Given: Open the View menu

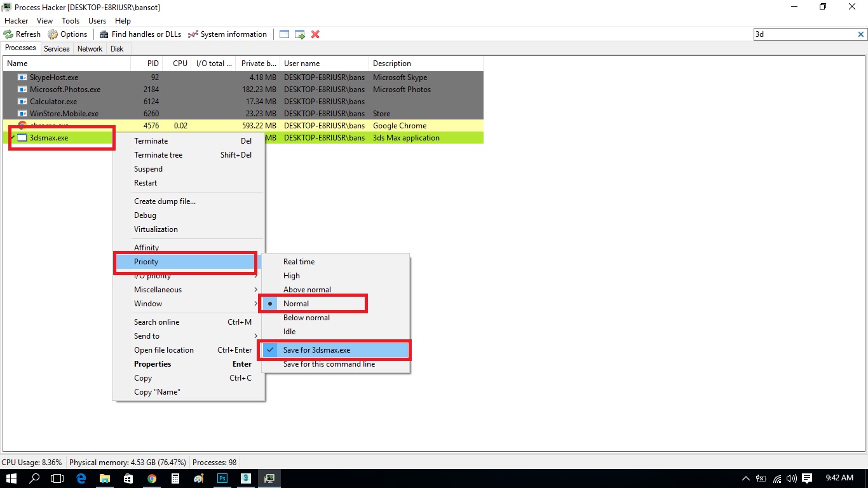Looking at the screenshot, I should pos(45,21).
